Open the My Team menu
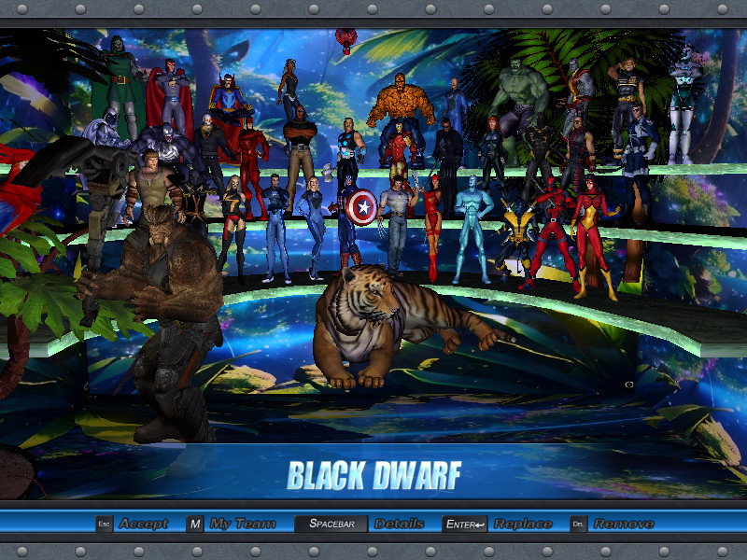 [x=243, y=524]
